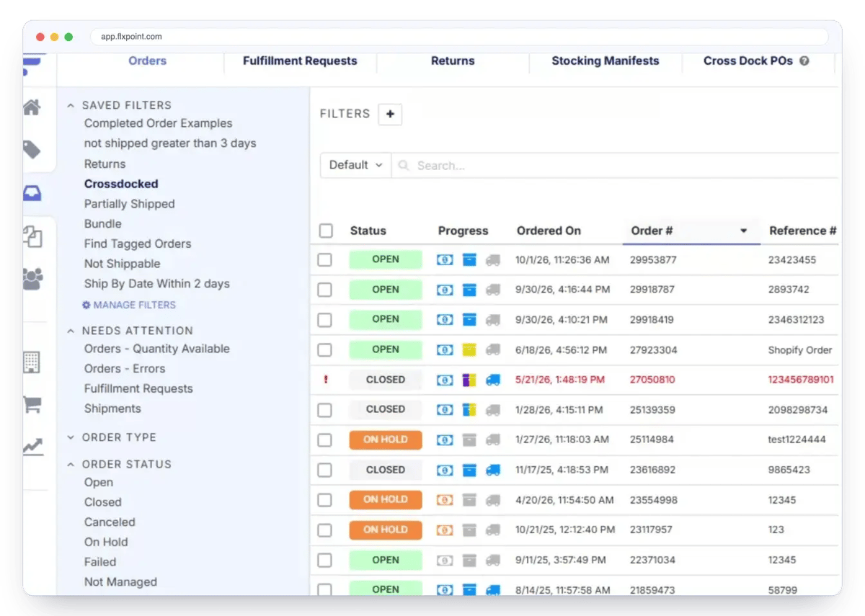Click the browser address bar
Screen dimensions: 865x616
point(459,37)
